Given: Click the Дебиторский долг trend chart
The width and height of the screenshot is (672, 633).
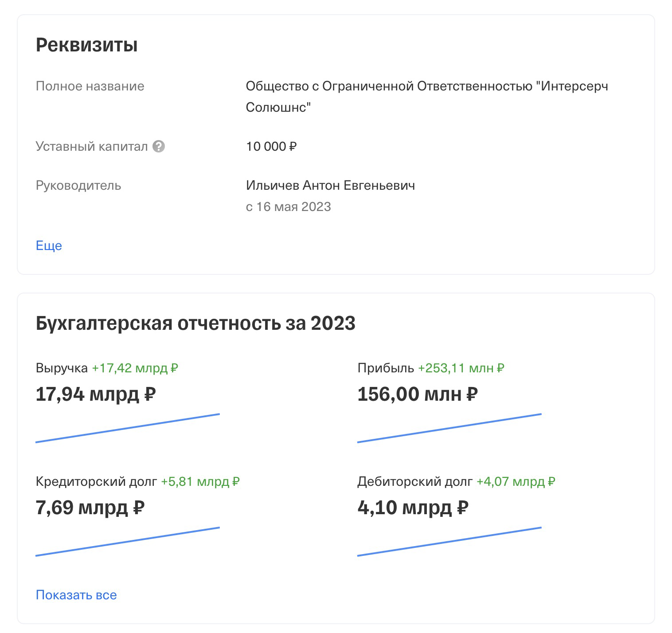Looking at the screenshot, I should (449, 542).
